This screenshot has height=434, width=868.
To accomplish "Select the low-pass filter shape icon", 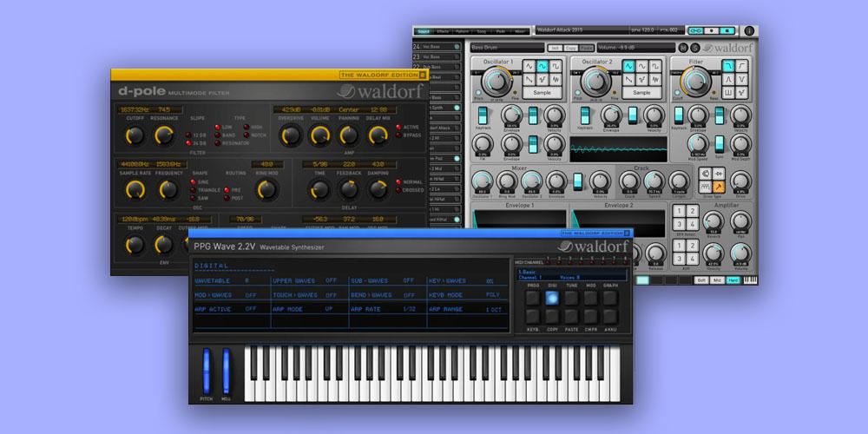I will (727, 65).
